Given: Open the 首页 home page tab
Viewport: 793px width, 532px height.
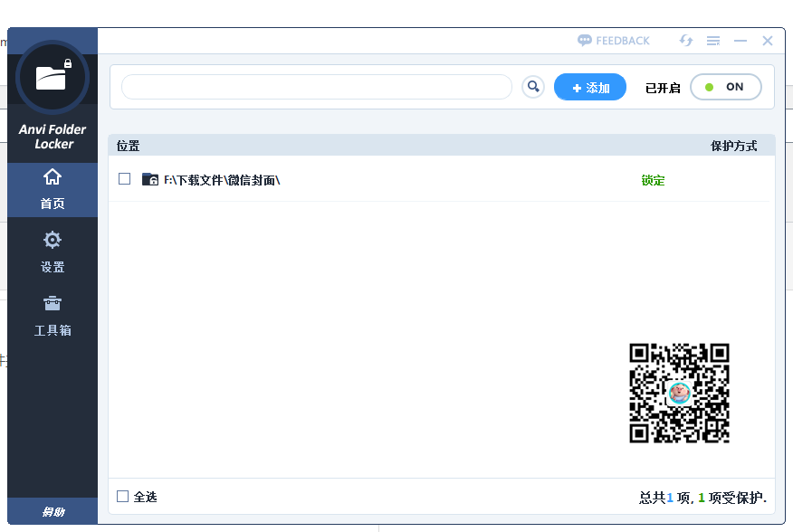Looking at the screenshot, I should (x=53, y=190).
